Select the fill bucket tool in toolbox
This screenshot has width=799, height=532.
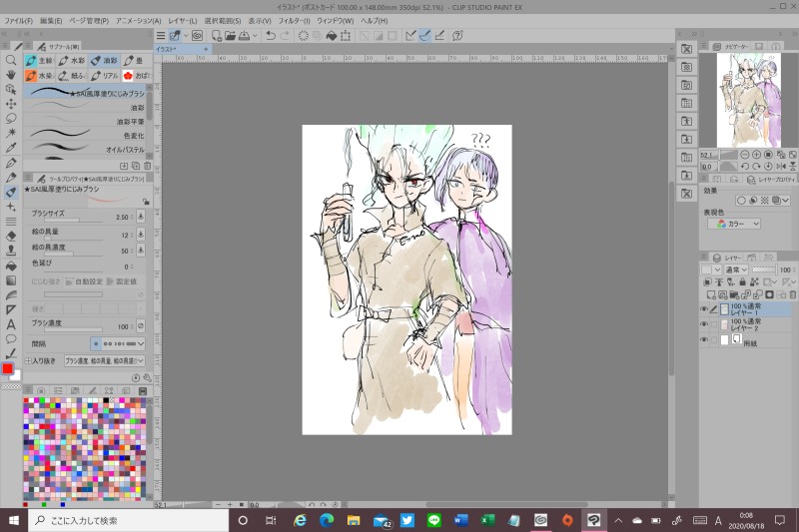11,266
